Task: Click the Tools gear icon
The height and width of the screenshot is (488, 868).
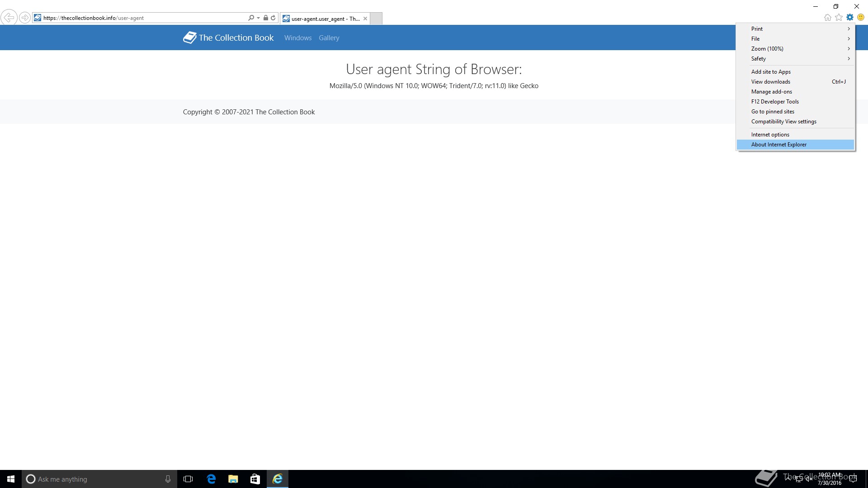Action: (x=850, y=17)
